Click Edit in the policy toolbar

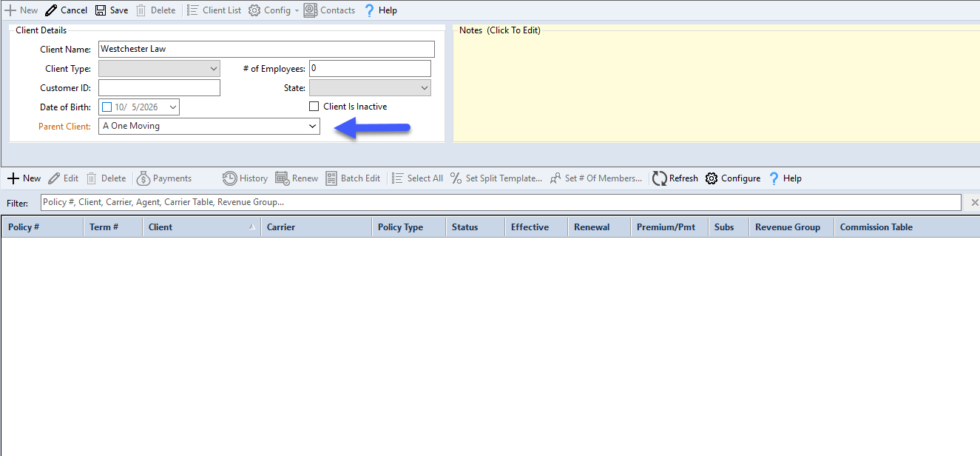[x=64, y=178]
